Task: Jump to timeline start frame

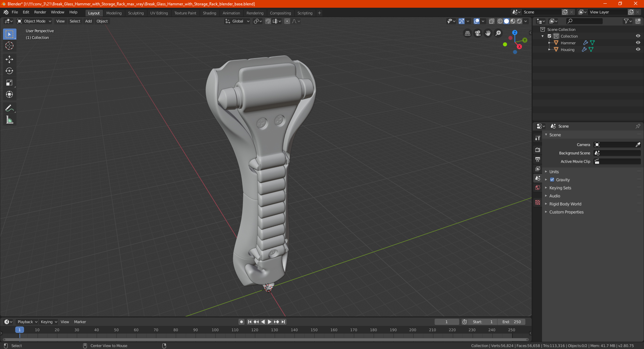Action: (x=250, y=322)
